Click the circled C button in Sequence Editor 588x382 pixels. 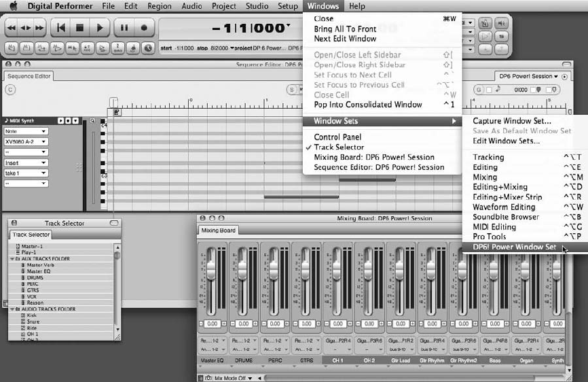pos(10,90)
